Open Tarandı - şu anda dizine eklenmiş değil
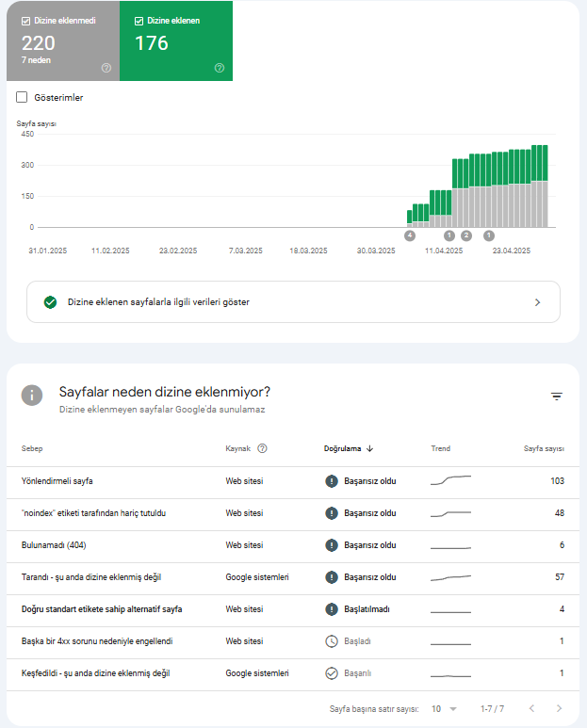The image size is (587, 728). [293, 577]
